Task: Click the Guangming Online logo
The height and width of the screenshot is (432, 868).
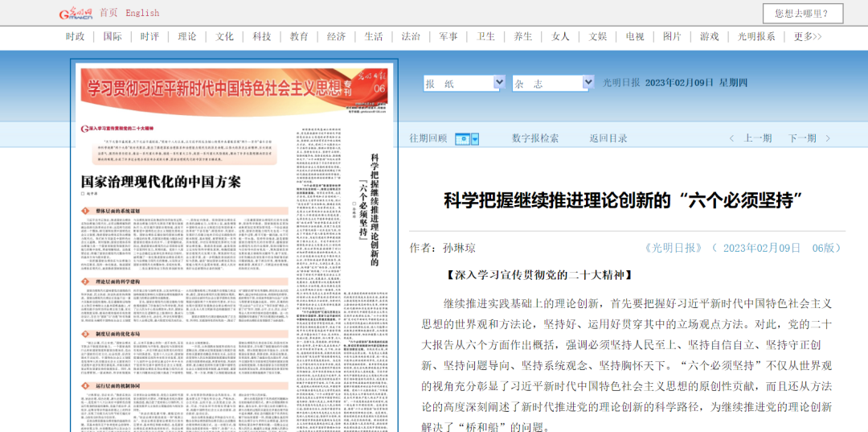Action: pos(76,14)
